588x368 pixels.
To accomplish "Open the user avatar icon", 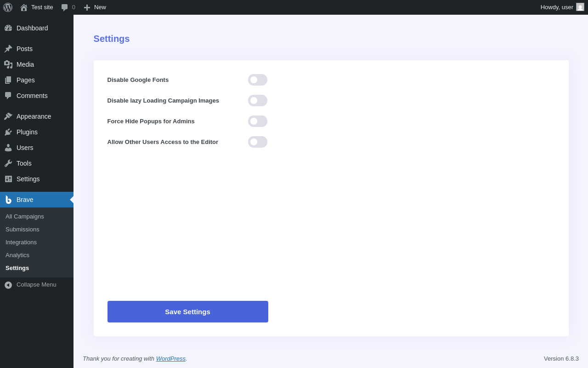I will (x=580, y=7).
